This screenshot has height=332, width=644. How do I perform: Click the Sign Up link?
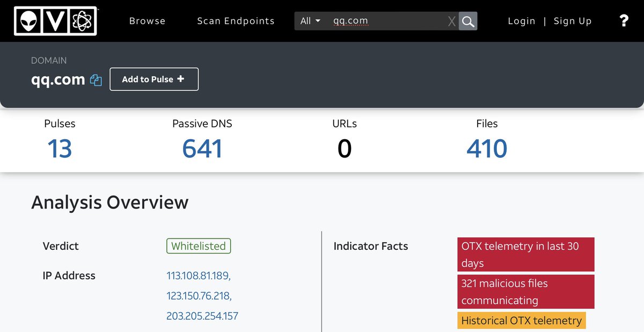(572, 21)
